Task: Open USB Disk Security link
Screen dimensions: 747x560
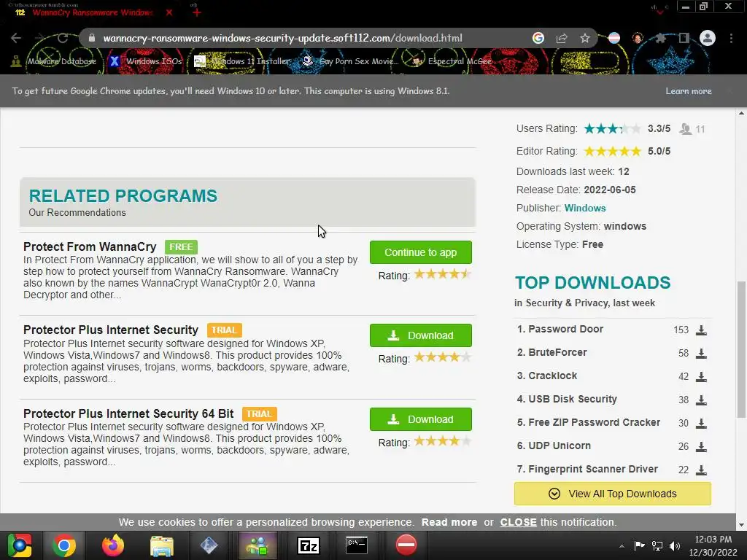Action: click(x=573, y=399)
